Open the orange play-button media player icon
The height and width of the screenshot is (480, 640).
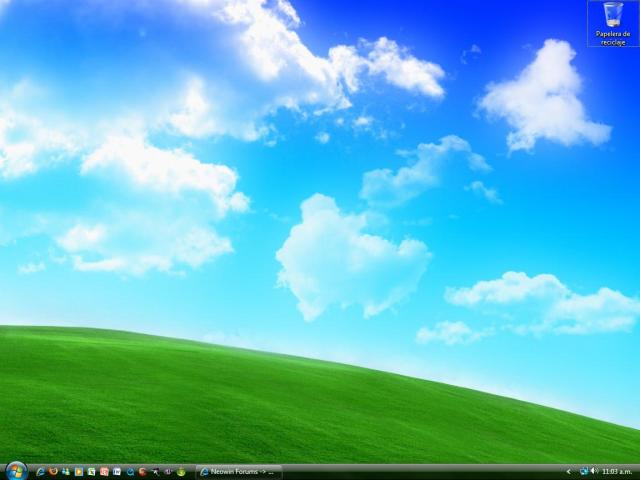(79, 472)
